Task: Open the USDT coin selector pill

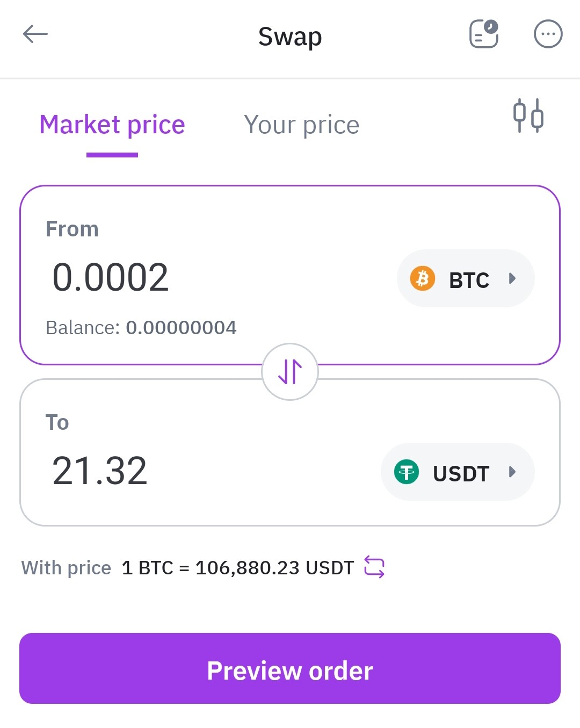Action: pyautogui.click(x=458, y=472)
